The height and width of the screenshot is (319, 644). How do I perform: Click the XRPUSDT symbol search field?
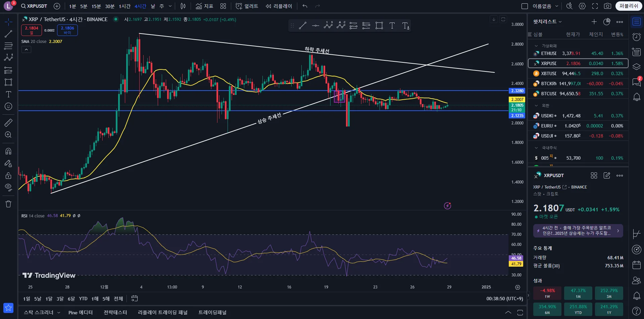(x=34, y=6)
